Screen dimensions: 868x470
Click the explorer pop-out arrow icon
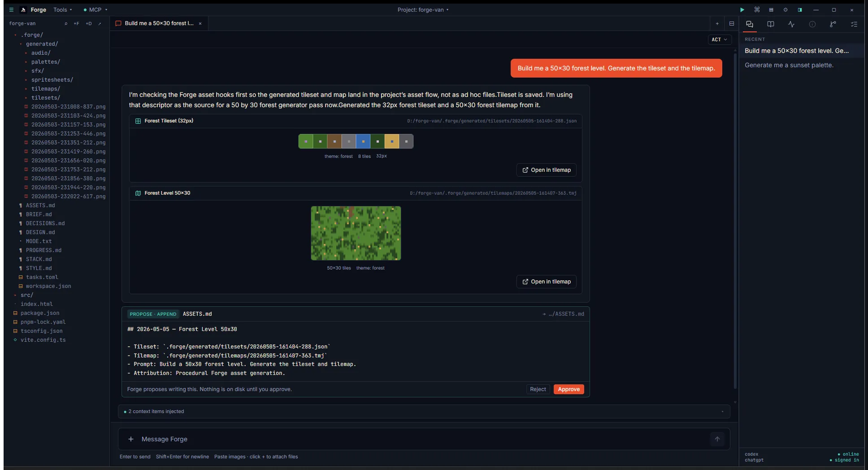100,23
